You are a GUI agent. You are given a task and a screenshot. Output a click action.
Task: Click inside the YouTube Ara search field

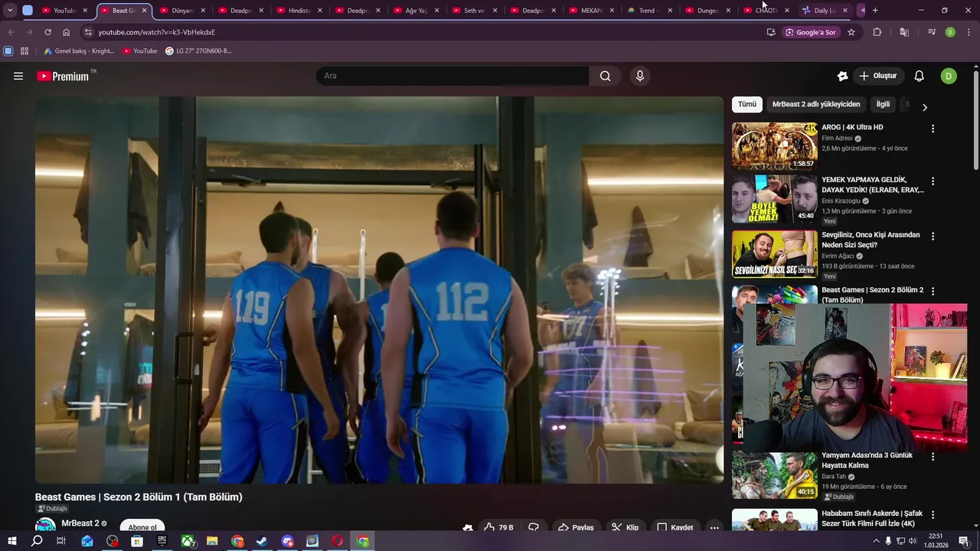pyautogui.click(x=452, y=76)
